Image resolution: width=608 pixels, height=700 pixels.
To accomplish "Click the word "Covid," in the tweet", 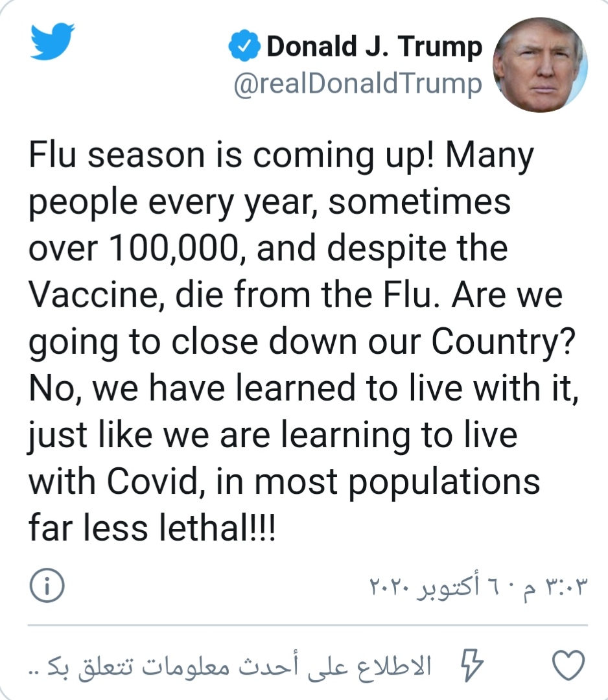I will point(156,482).
